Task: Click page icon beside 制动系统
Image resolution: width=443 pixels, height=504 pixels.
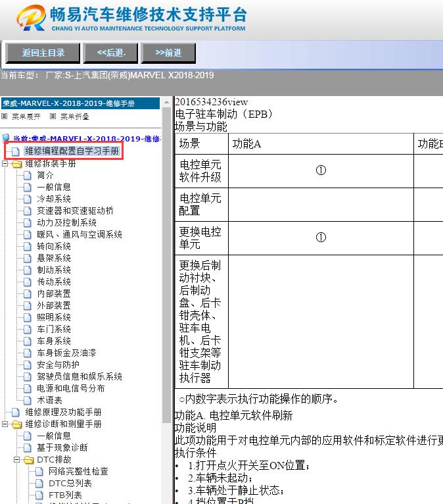Action: point(28,270)
